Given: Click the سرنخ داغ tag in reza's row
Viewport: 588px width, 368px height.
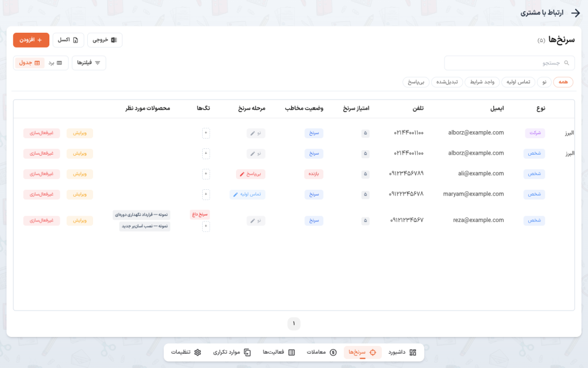Looking at the screenshot, I should pos(200,214).
